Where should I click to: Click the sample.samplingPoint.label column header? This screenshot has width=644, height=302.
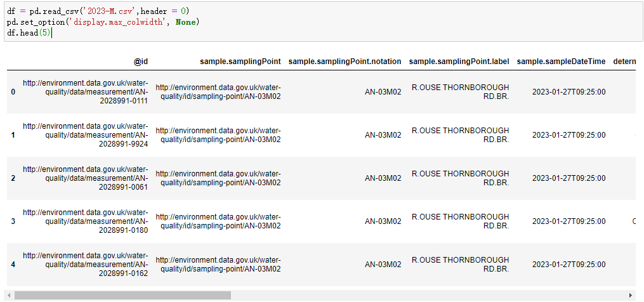(x=459, y=62)
